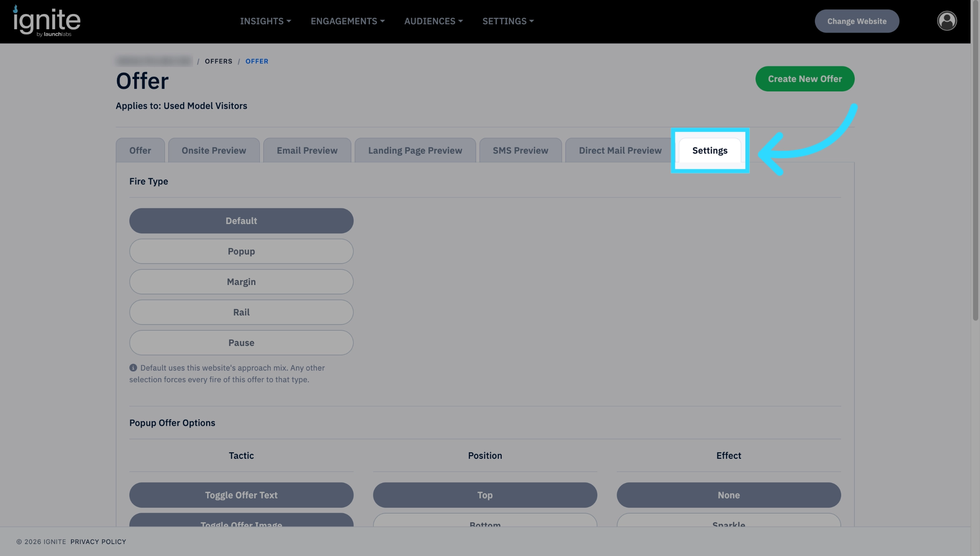Go to the Offers breadcrumb

click(x=218, y=61)
